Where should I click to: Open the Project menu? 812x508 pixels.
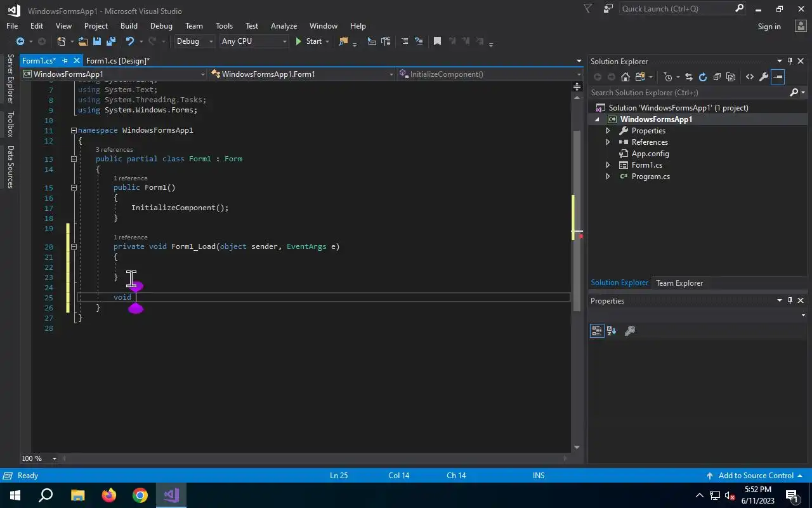(x=96, y=26)
